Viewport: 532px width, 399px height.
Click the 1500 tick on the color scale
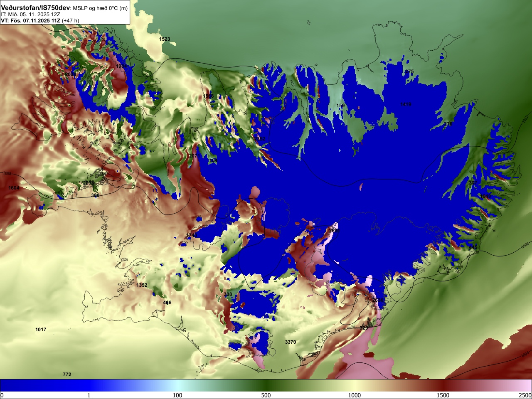tap(443, 395)
